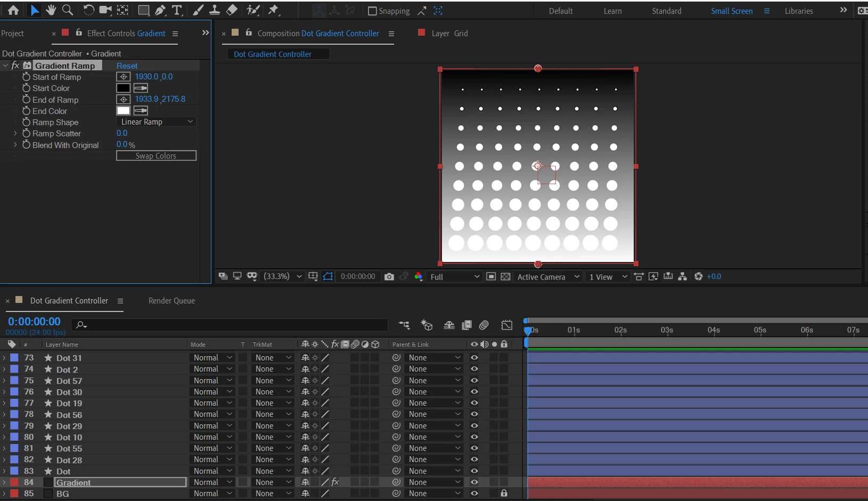The image size is (868, 501).
Task: Select the Hand tool
Action: [51, 10]
